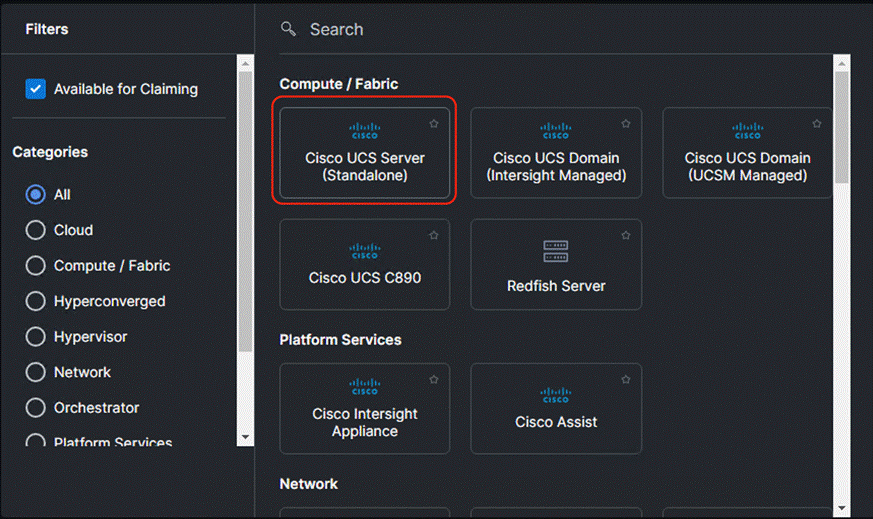Select the Cloud category radio button

coord(36,230)
